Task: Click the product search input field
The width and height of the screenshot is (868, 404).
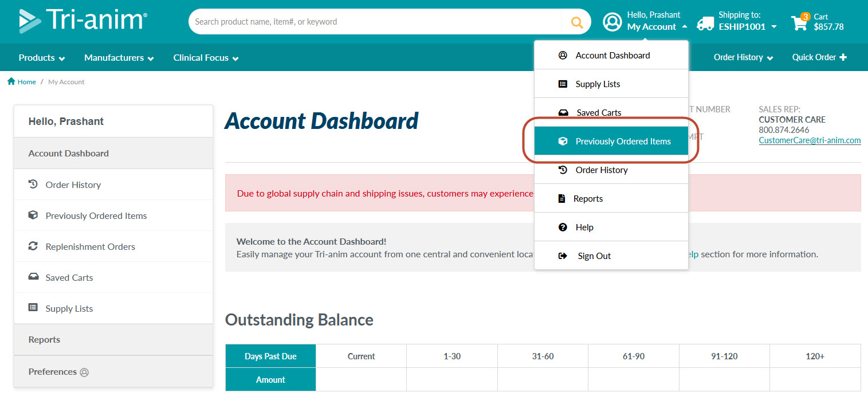Action: [375, 22]
